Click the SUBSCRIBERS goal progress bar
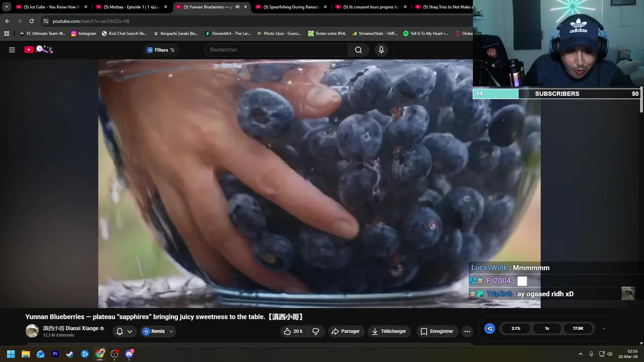The image size is (644, 362). [x=556, y=94]
